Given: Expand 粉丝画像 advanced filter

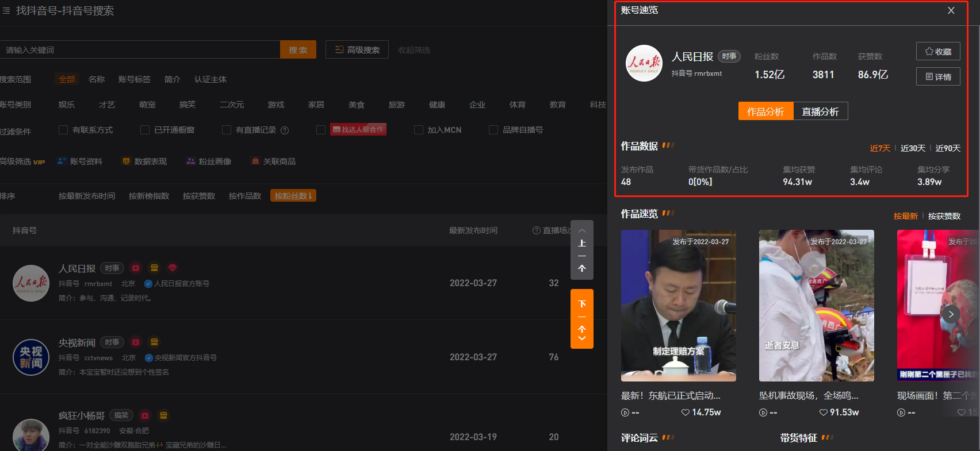Looking at the screenshot, I should (209, 161).
